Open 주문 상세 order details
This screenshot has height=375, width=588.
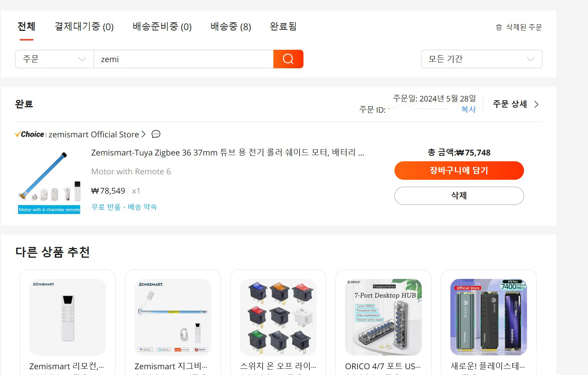510,104
